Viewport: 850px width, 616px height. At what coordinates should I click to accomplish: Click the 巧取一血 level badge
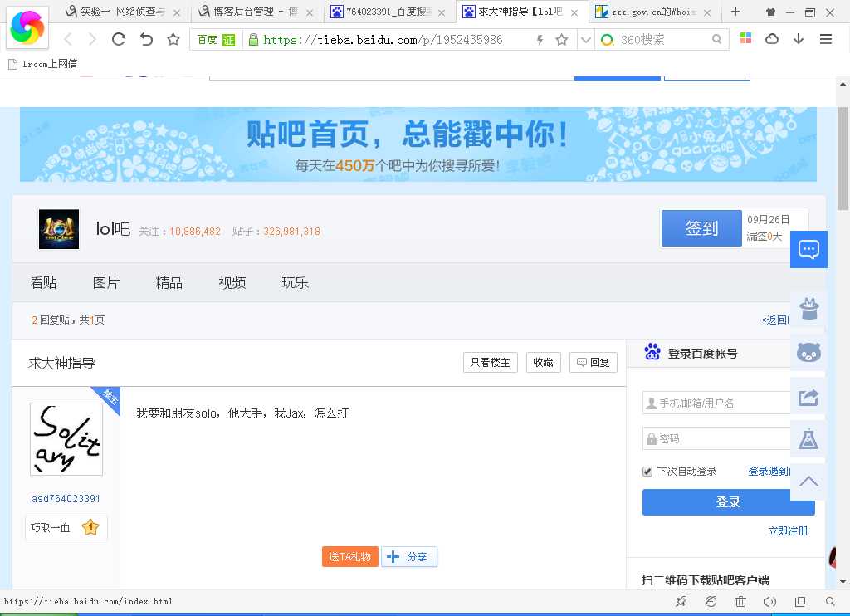pyautogui.click(x=66, y=528)
